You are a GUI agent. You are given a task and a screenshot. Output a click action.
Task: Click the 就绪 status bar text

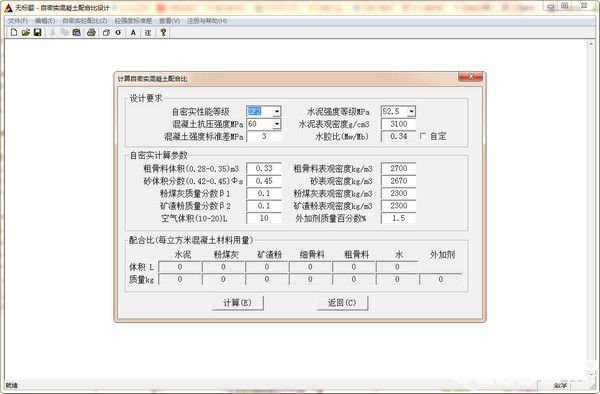click(x=12, y=385)
